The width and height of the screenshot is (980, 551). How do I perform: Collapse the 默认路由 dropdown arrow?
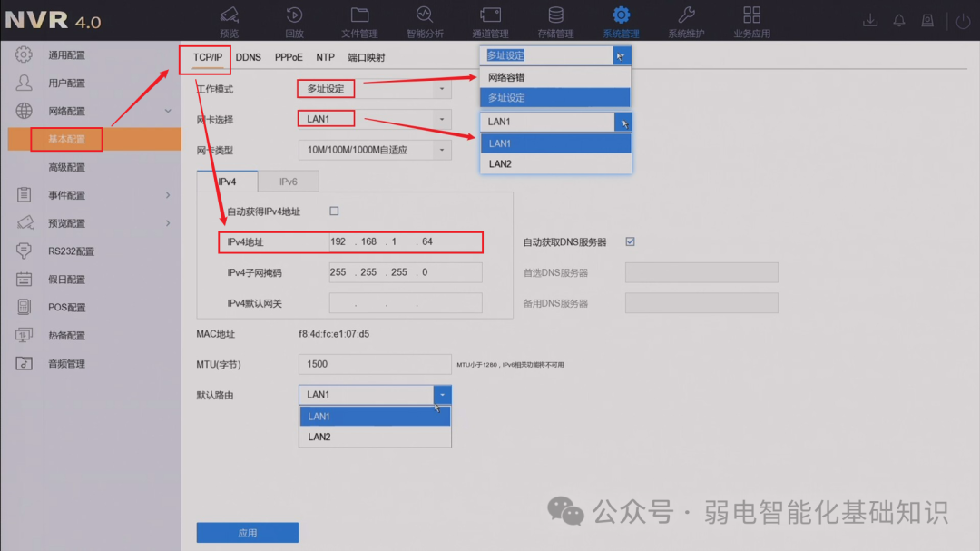click(442, 395)
